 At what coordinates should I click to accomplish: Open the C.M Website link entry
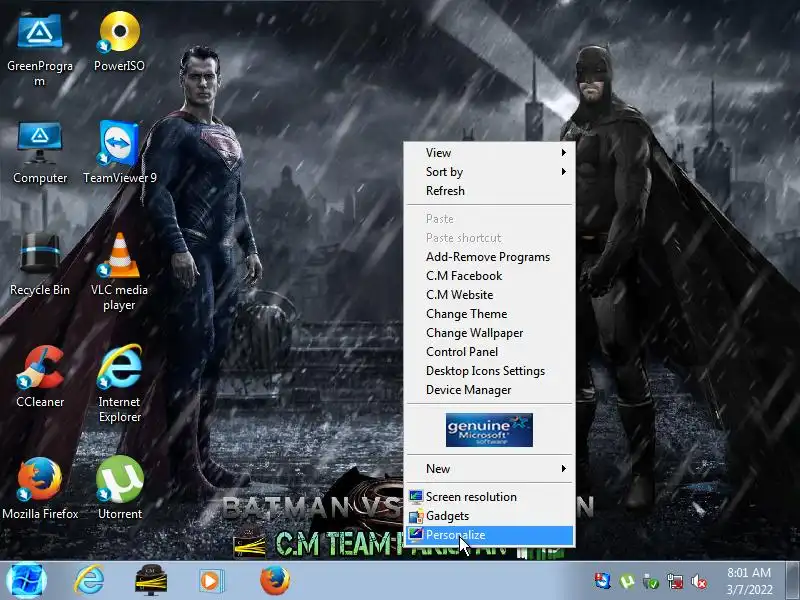click(x=489, y=295)
